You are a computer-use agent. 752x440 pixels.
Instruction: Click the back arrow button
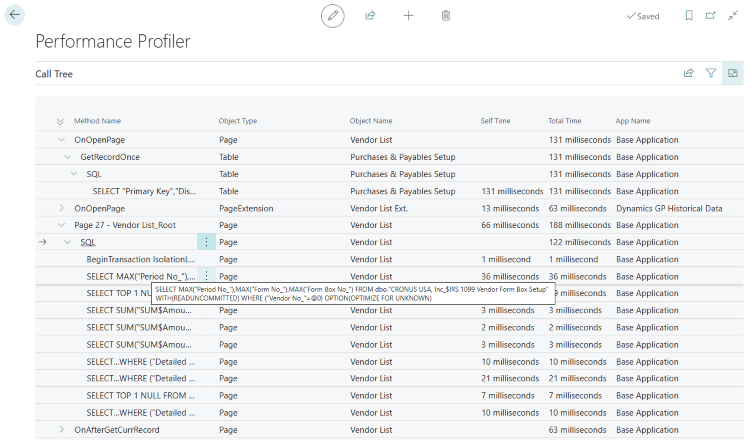coord(15,15)
